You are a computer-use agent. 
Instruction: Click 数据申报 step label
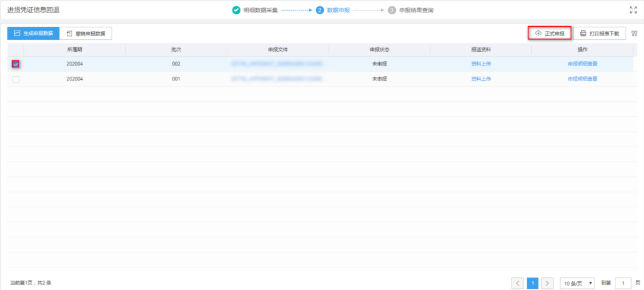click(339, 10)
